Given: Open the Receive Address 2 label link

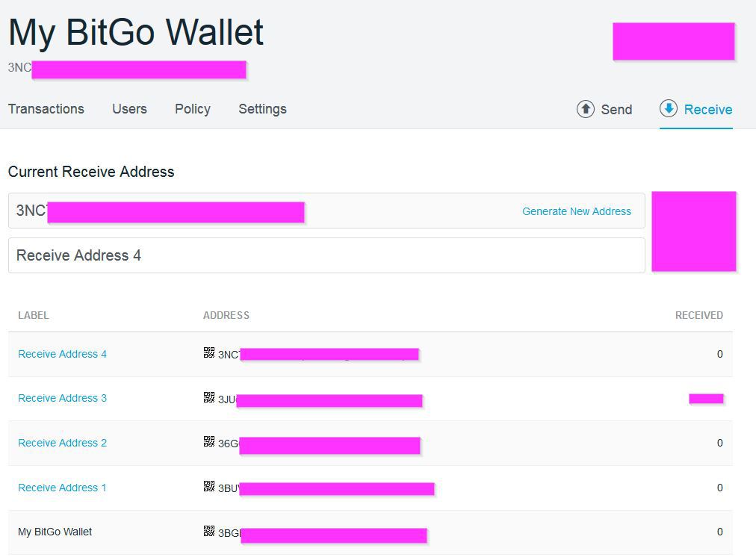Looking at the screenshot, I should [62, 443].
